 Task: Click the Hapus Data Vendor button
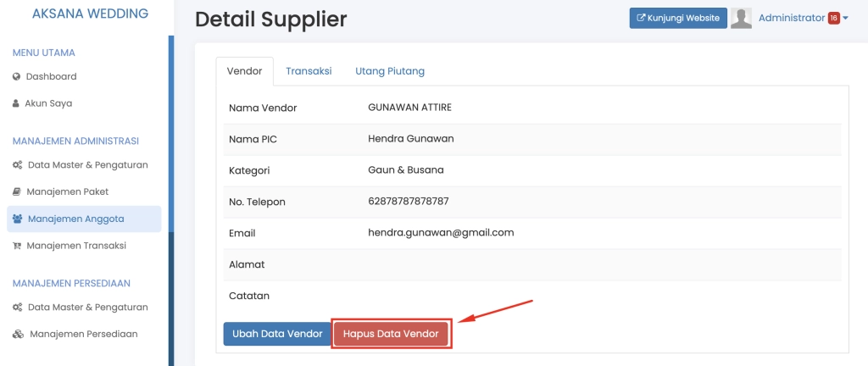pos(391,334)
